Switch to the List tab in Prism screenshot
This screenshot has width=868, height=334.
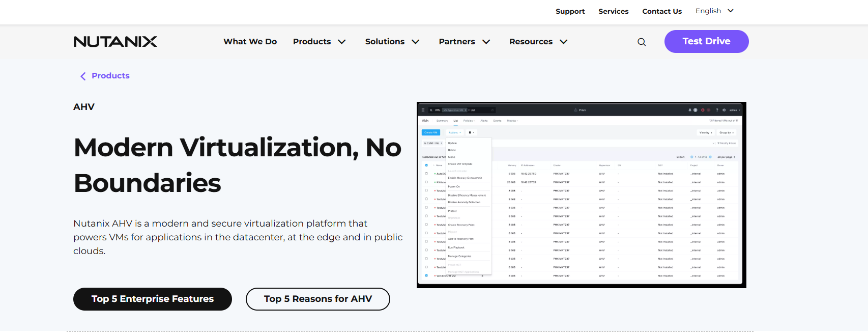click(455, 121)
